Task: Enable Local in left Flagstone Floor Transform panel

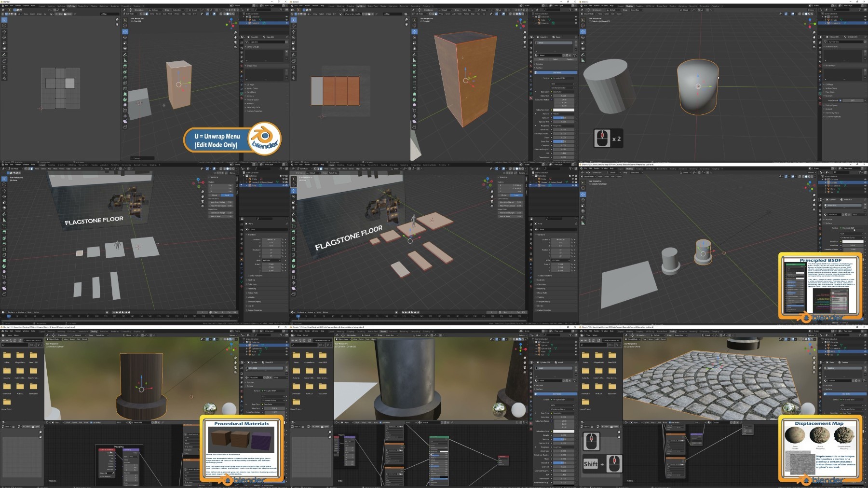Action: (226, 195)
